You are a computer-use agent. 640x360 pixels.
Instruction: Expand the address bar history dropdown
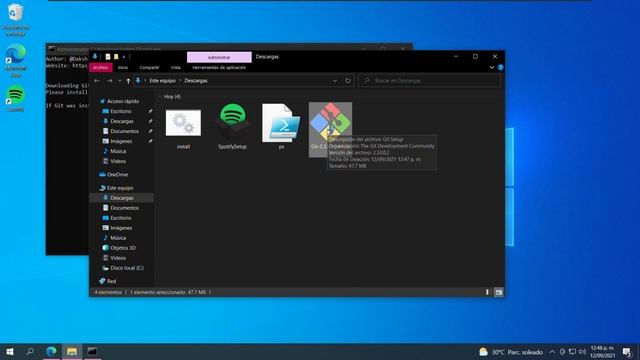335,81
